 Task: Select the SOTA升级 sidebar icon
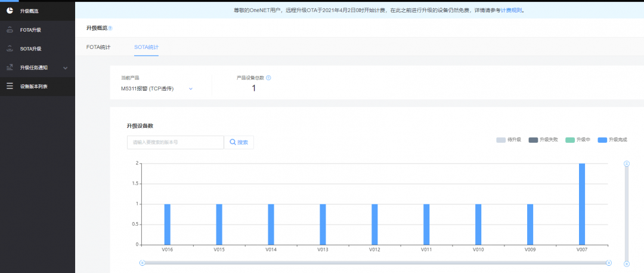[10, 48]
